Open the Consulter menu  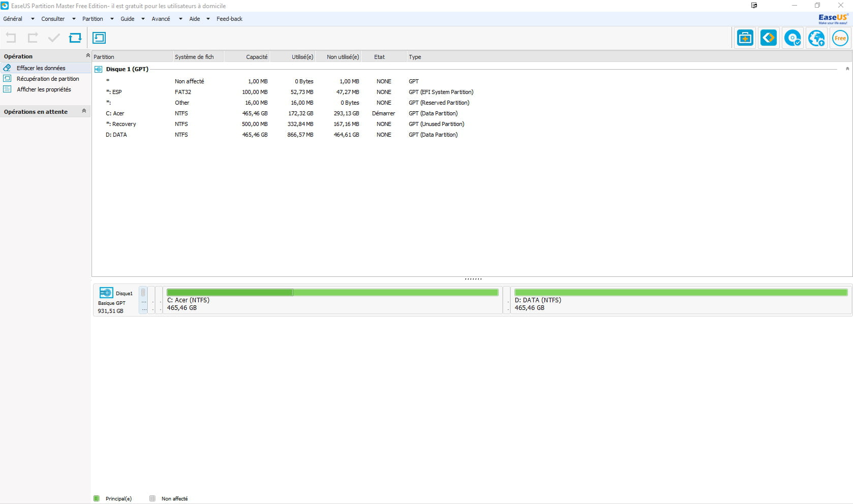click(x=53, y=19)
